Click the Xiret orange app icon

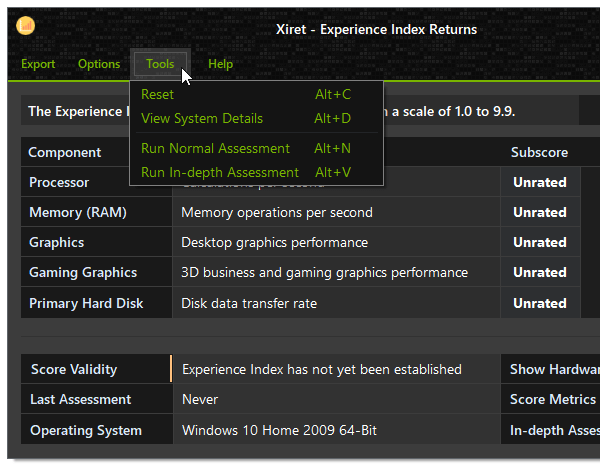click(26, 26)
